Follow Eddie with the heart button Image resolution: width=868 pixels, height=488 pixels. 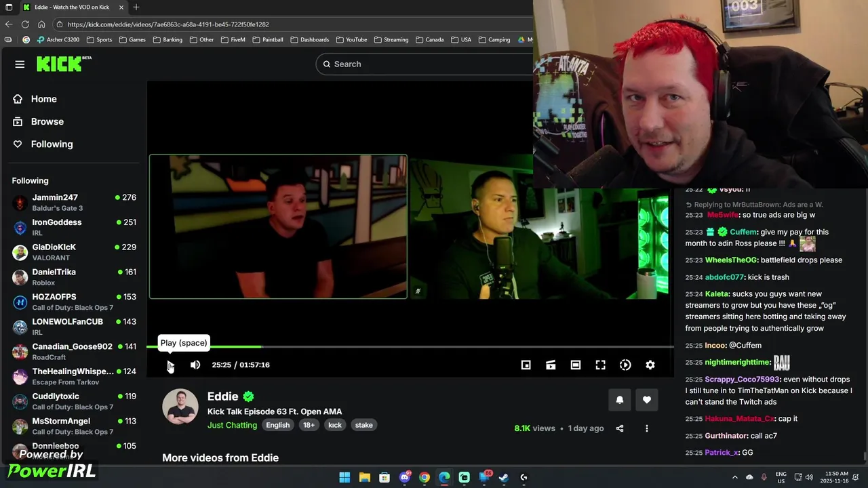[x=646, y=400]
